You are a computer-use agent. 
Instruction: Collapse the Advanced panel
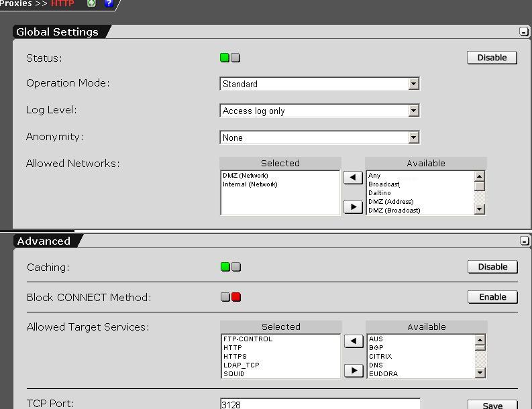click(x=525, y=241)
